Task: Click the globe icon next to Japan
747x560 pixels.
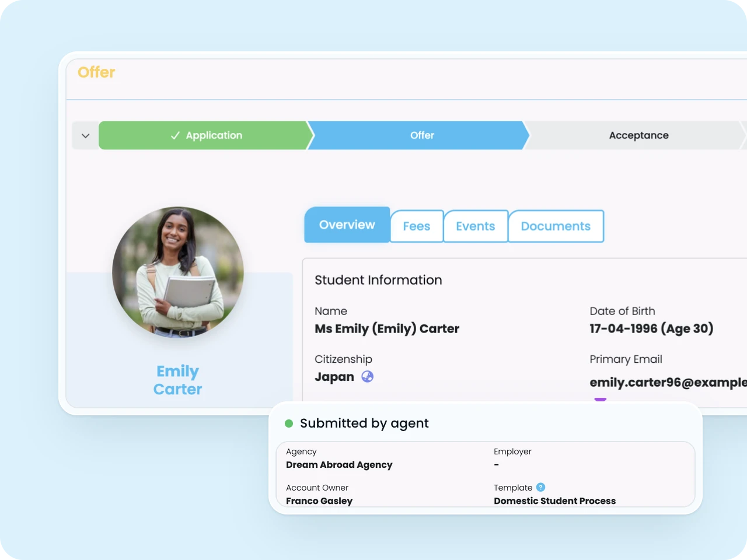Action: [x=368, y=376]
